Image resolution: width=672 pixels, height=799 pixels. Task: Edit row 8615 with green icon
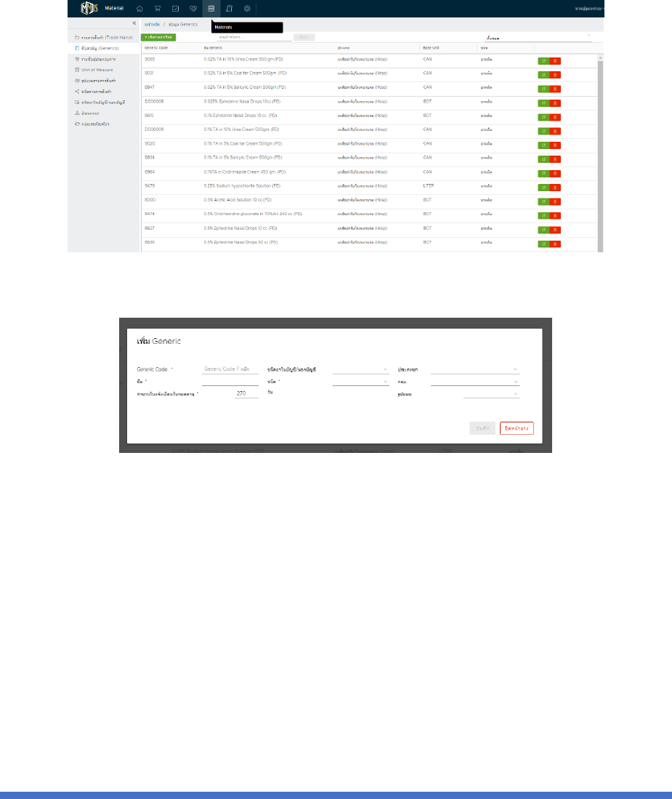click(x=543, y=117)
